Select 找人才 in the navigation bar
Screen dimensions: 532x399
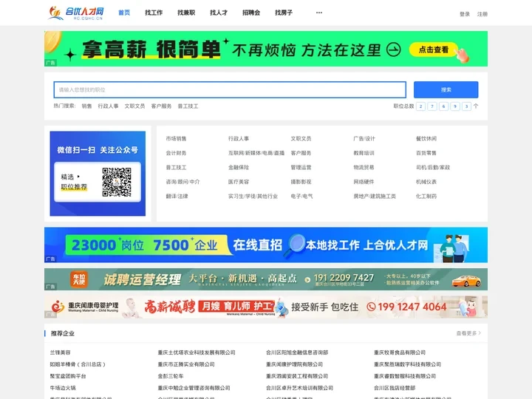click(x=219, y=13)
